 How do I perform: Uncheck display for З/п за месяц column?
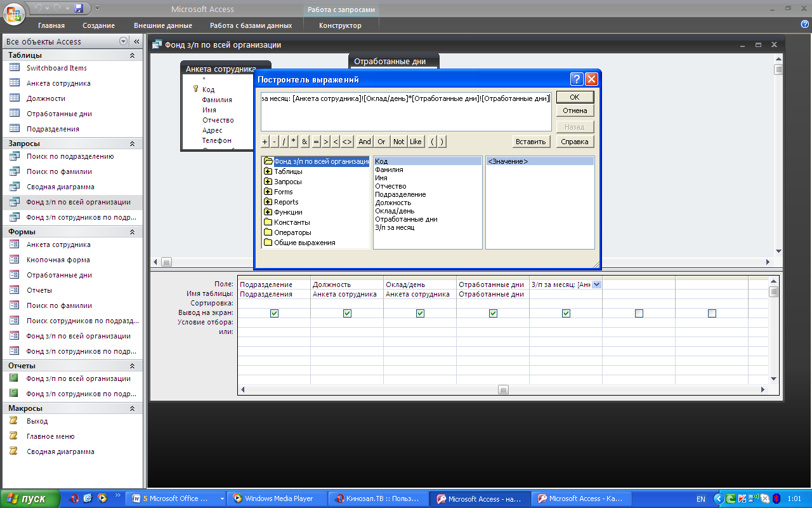[x=566, y=313]
